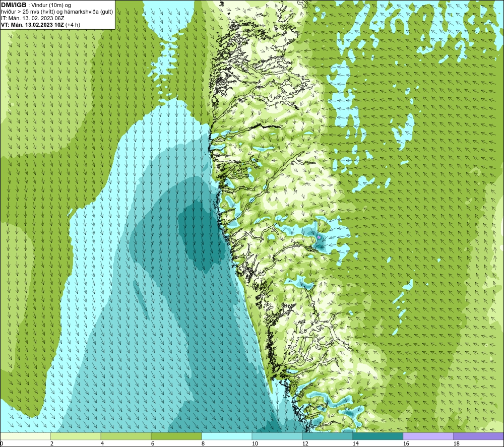Click the scale label '18'
504x447 pixels.
(456, 443)
